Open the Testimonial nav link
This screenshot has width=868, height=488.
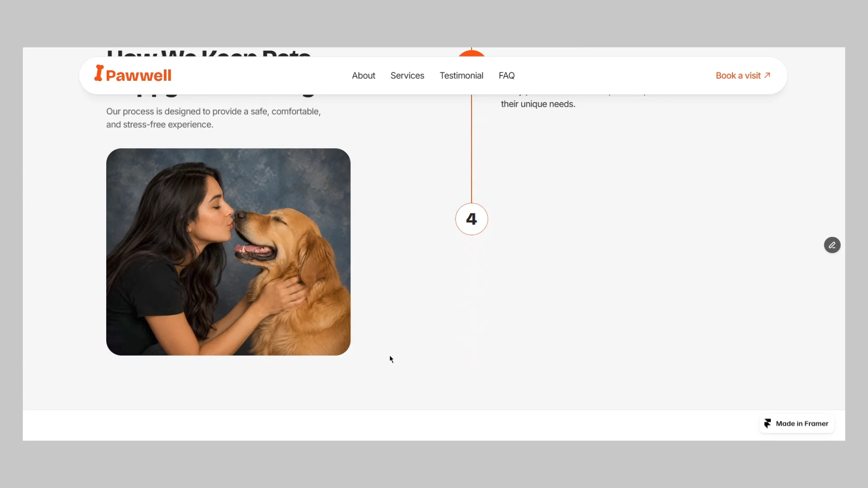click(x=462, y=75)
